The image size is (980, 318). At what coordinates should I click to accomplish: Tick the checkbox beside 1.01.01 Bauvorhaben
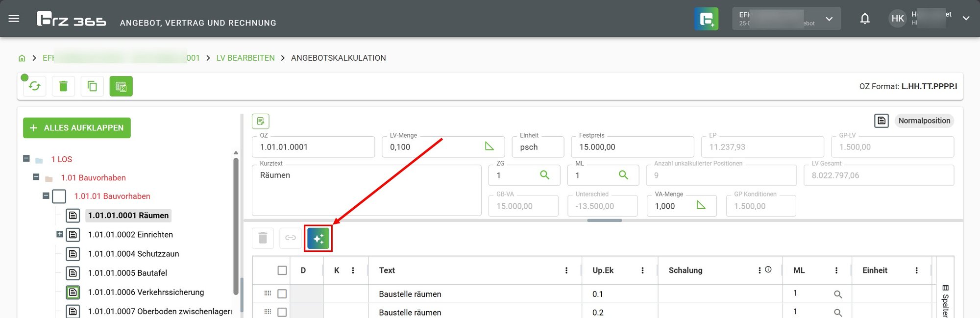click(x=59, y=196)
